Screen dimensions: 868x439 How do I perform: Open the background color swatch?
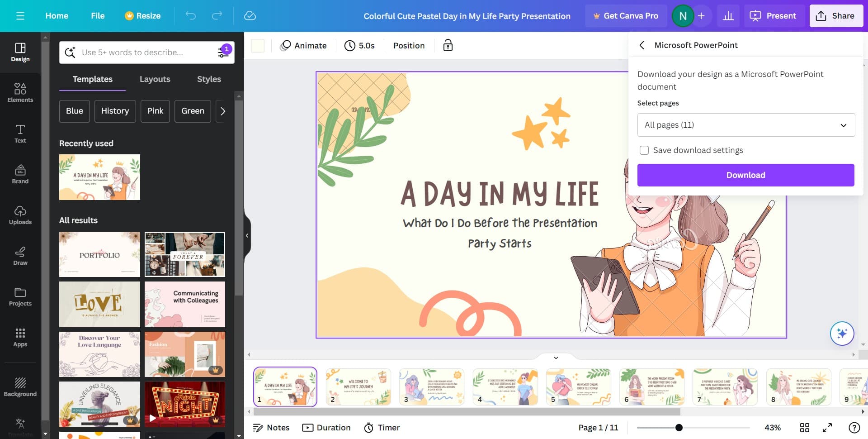coord(258,46)
